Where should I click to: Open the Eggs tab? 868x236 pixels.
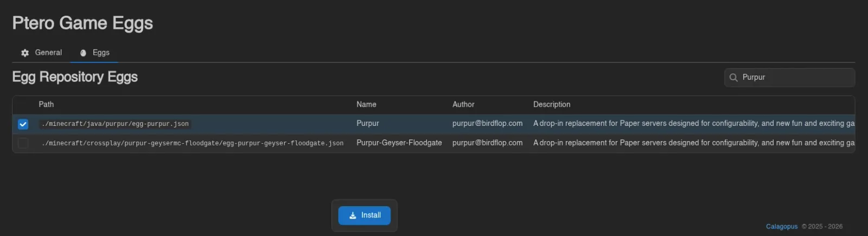94,53
